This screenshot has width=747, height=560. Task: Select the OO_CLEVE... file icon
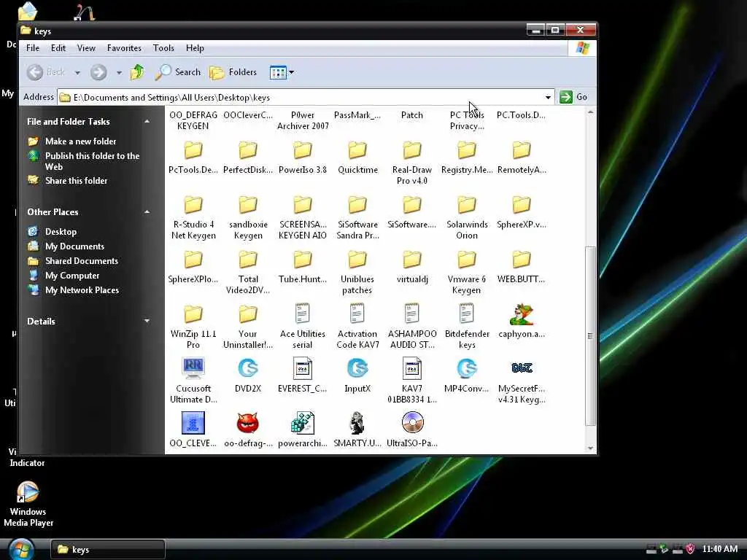(193, 423)
